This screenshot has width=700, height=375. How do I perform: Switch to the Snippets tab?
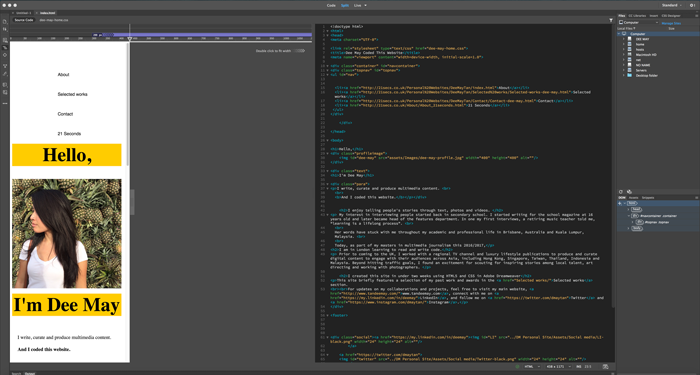pos(648,197)
